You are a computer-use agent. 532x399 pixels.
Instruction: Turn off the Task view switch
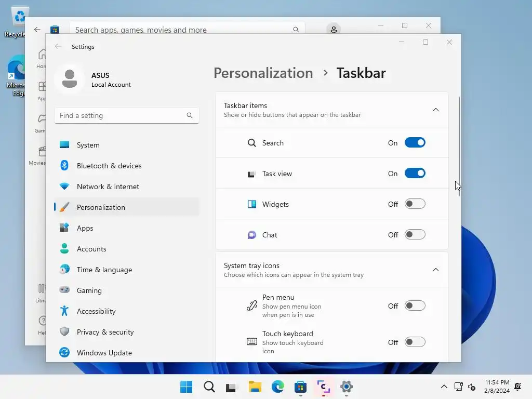(x=415, y=174)
